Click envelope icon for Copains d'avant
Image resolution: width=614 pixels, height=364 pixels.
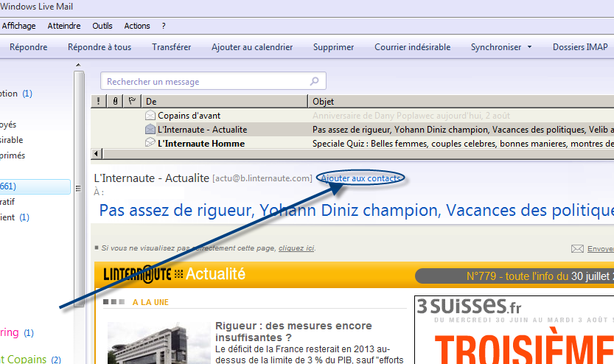tap(150, 115)
